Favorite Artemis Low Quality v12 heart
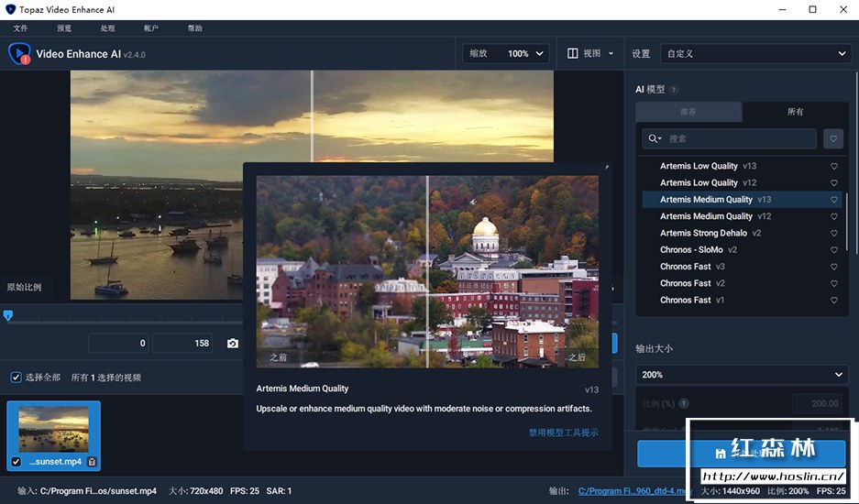The height and width of the screenshot is (504, 859). 834,183
